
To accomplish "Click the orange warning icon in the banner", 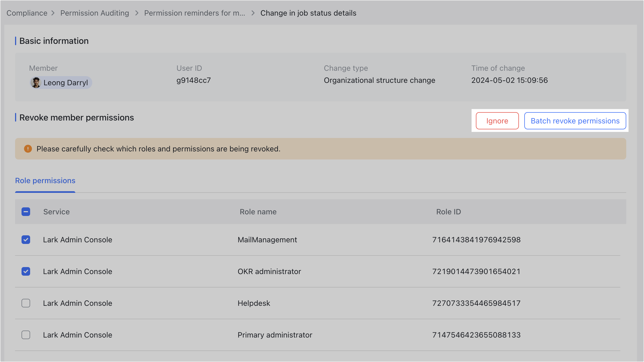I will (28, 148).
